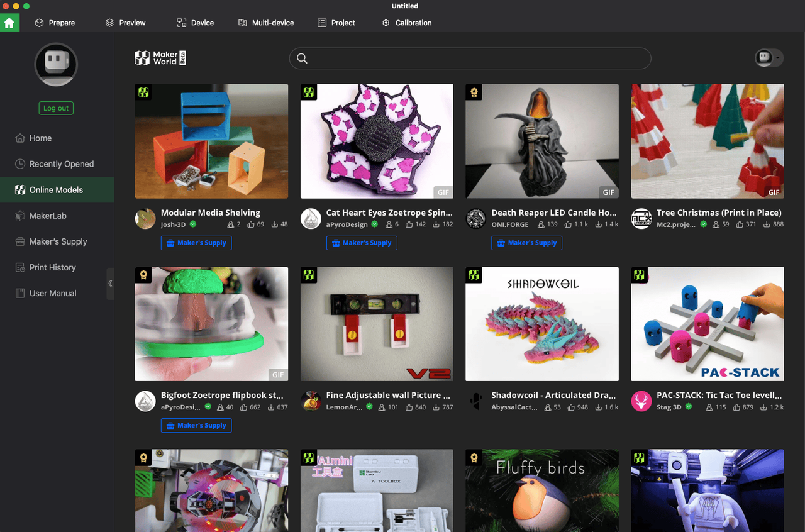Collapse the left sidebar panel
Viewport: 805px width, 532px height.
[110, 284]
